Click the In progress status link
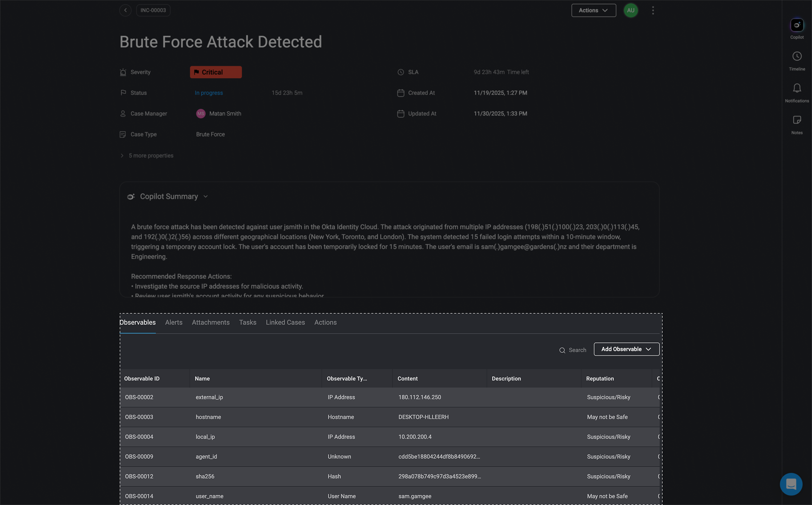Image resolution: width=812 pixels, height=505 pixels. pyautogui.click(x=209, y=93)
